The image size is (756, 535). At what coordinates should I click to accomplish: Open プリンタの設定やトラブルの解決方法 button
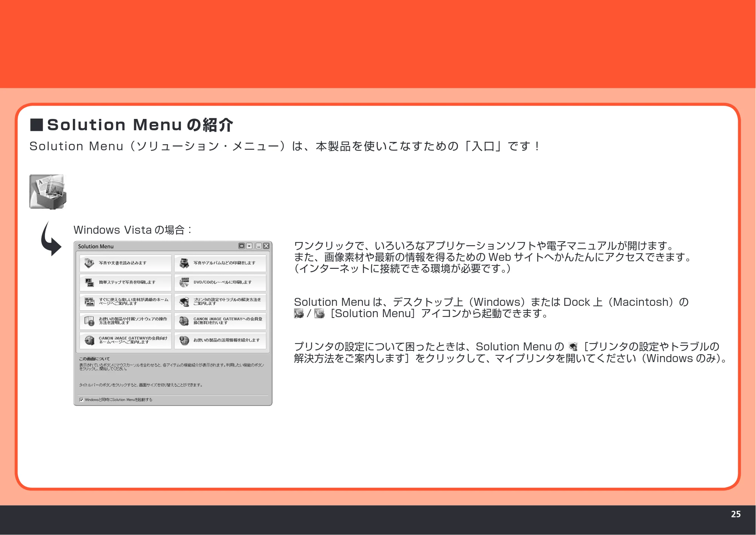tap(220, 302)
